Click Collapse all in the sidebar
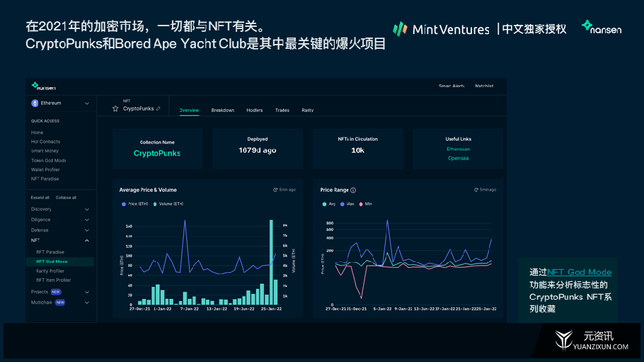Screen dimensions: 644x362 point(66,198)
